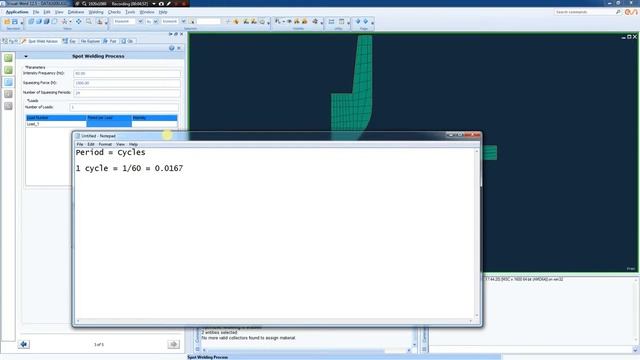This screenshot has height=360, width=640.
Task: Click the Period per Load cell for Load_1
Action: (x=109, y=124)
